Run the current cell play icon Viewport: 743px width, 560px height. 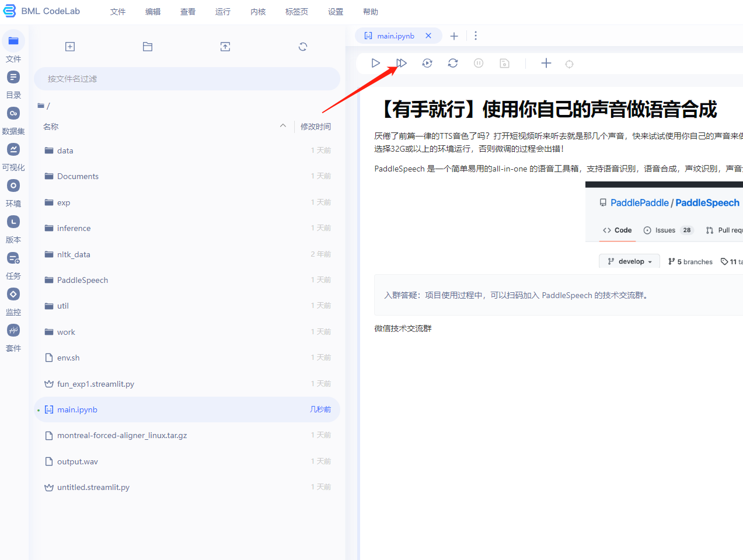[375, 63]
